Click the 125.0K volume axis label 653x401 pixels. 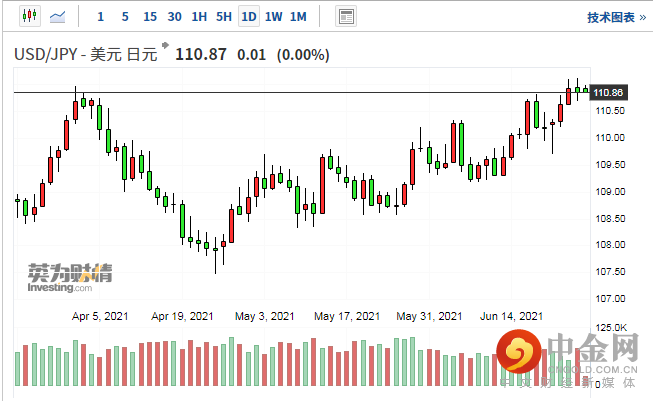[x=611, y=328]
